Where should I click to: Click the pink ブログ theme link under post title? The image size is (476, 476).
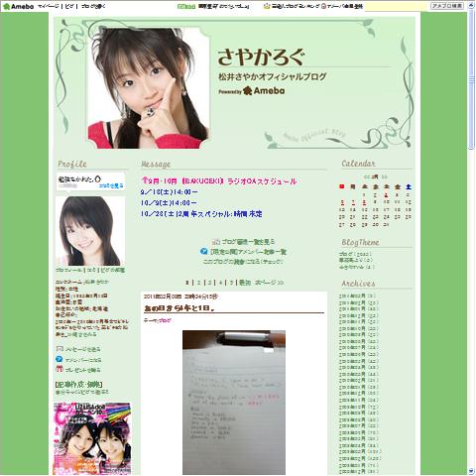[x=165, y=320]
